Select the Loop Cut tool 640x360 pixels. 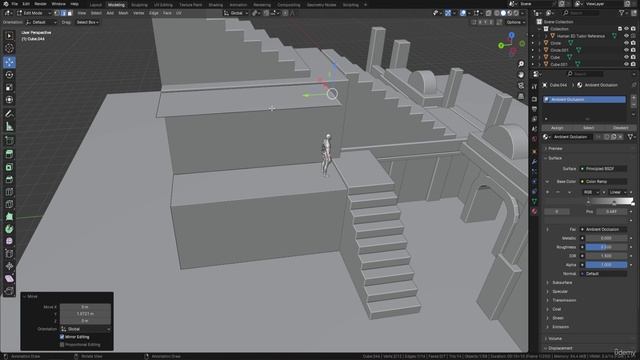click(9, 192)
